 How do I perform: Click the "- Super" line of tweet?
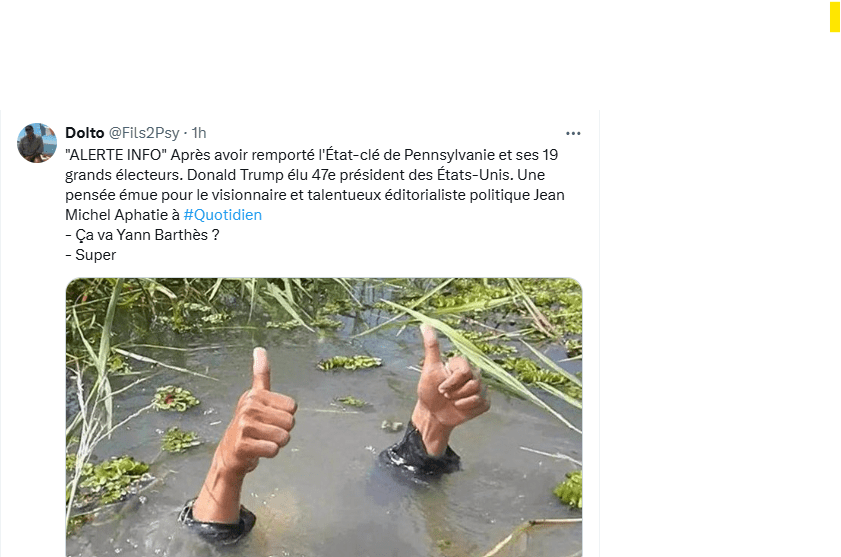tap(91, 255)
